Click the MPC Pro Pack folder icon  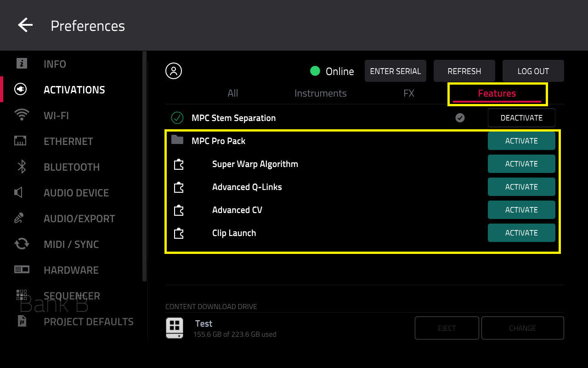(x=177, y=140)
